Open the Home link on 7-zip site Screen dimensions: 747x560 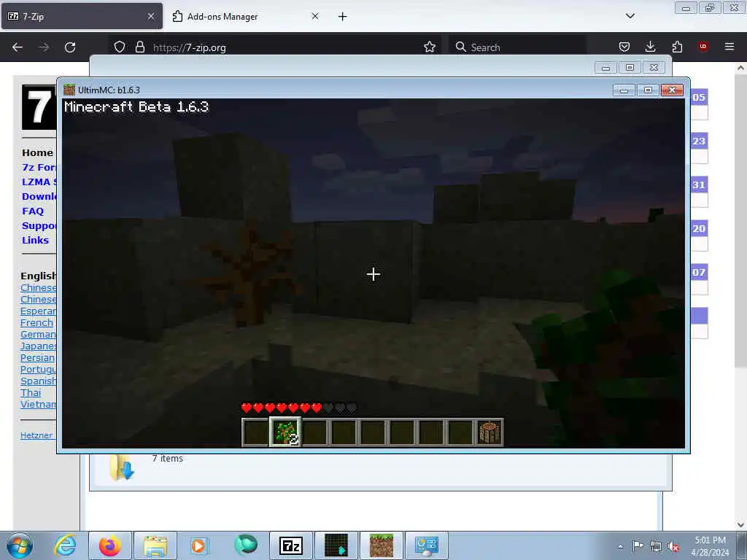point(37,153)
